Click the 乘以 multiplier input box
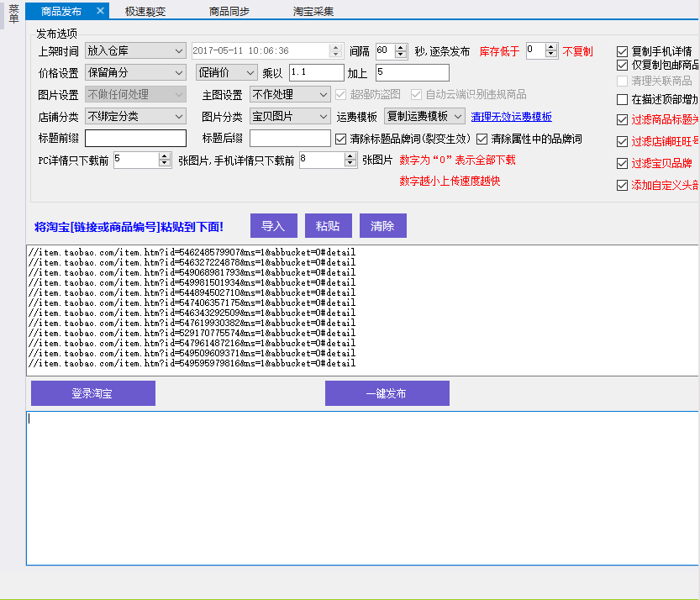 click(x=316, y=73)
